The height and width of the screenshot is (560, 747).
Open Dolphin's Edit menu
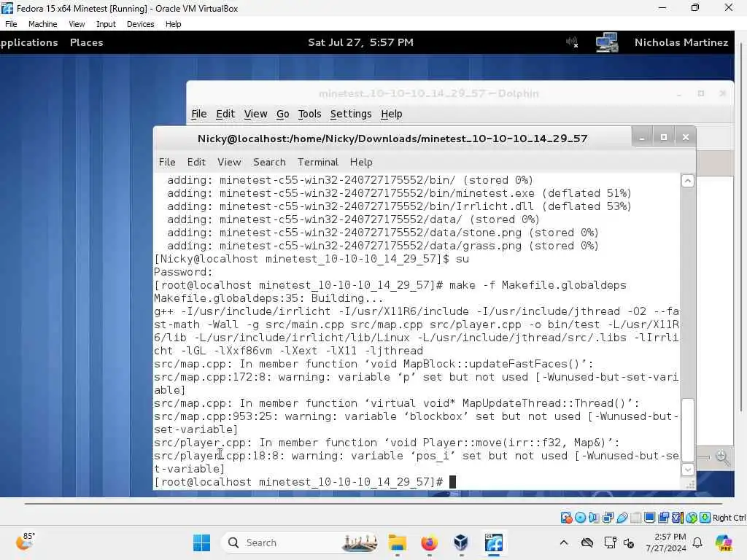pos(225,114)
